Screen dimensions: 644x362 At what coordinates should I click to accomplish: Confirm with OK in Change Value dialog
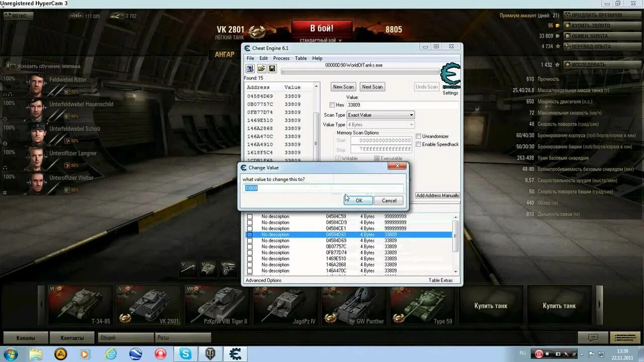pos(359,200)
